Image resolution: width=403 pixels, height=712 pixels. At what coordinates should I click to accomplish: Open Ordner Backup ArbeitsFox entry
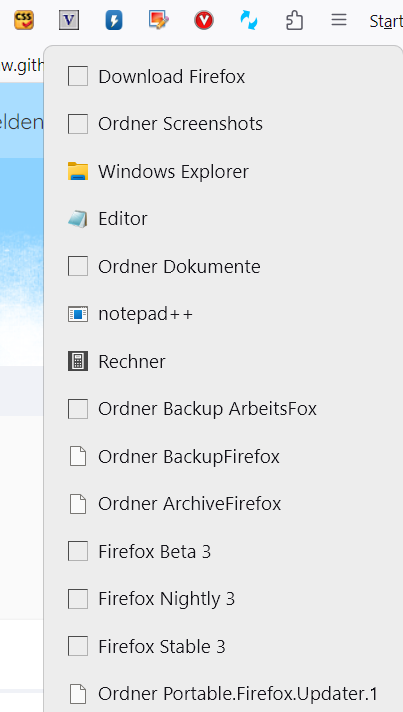[x=223, y=409]
